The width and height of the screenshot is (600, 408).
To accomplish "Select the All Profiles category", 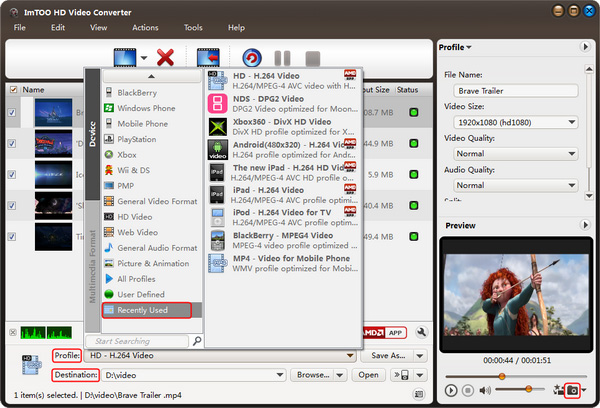I will point(152,279).
